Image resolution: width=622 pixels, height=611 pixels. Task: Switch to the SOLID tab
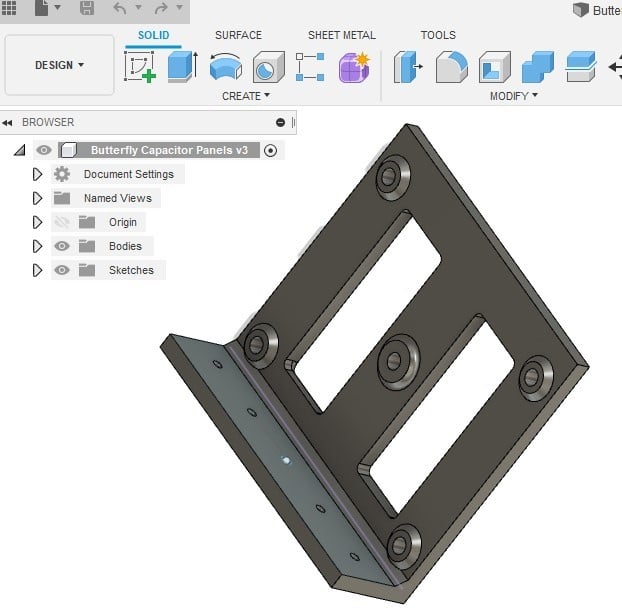154,35
